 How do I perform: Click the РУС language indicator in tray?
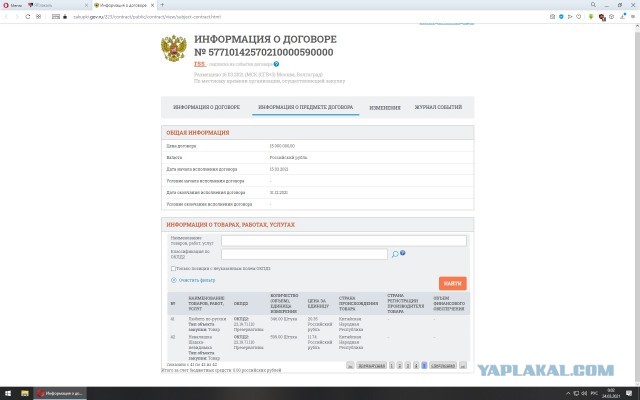594,393
